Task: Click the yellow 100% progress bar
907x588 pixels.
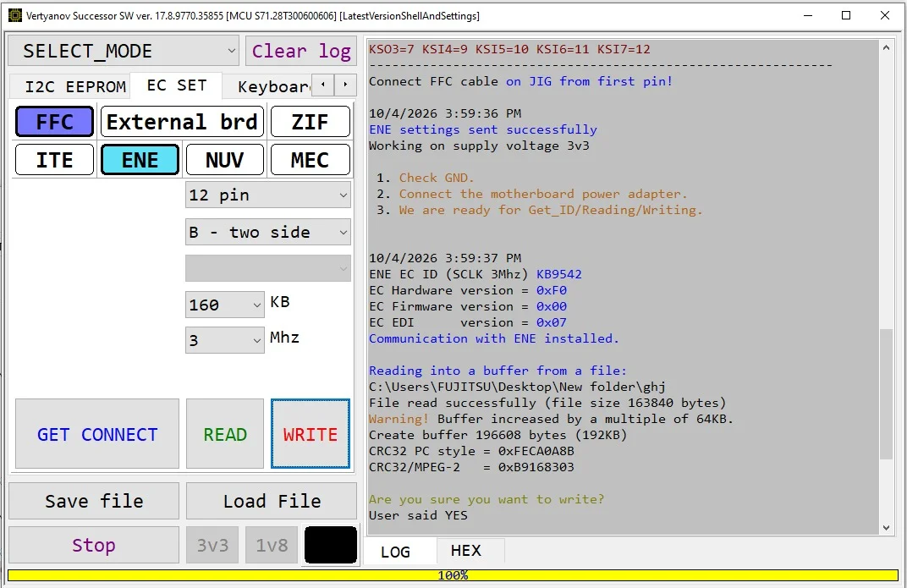Action: (x=453, y=575)
